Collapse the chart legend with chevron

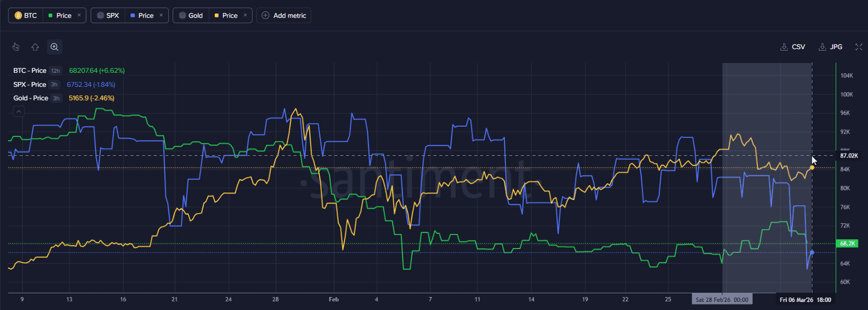pyautogui.click(x=19, y=112)
